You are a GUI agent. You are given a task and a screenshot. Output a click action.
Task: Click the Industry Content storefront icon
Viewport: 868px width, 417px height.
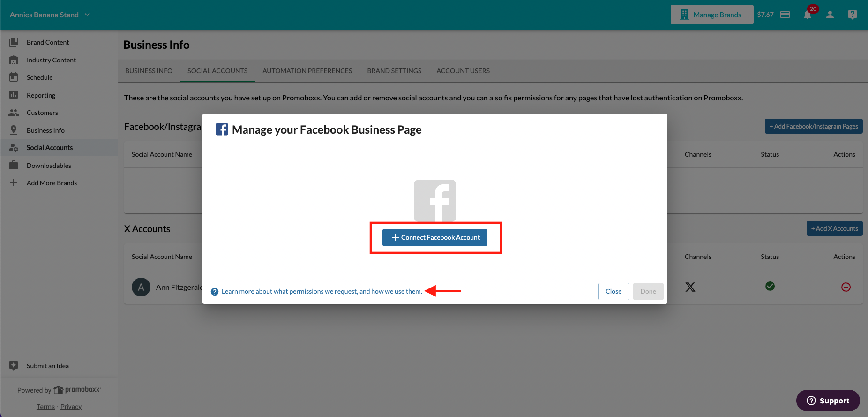click(x=14, y=60)
